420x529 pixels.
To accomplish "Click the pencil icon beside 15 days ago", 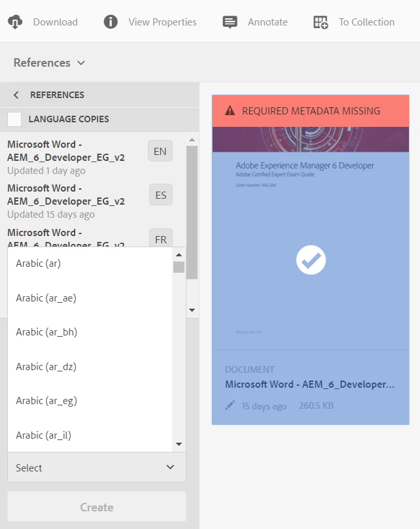I will (230, 405).
